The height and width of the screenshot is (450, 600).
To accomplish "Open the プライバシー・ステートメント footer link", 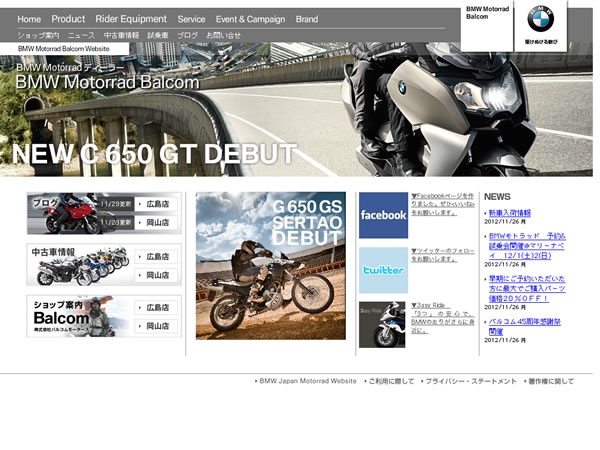I will click(471, 381).
